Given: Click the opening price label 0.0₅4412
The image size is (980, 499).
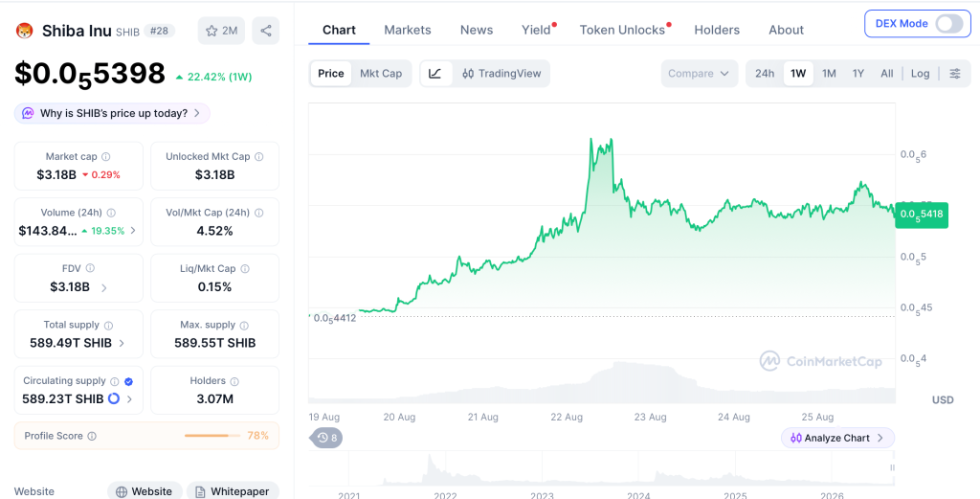Looking at the screenshot, I should click(334, 318).
